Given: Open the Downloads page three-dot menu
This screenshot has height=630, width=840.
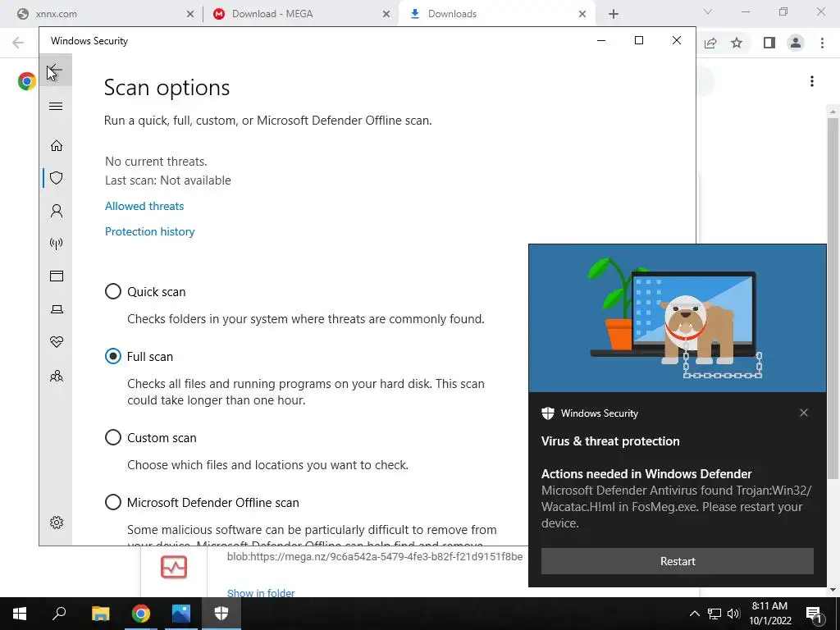Looking at the screenshot, I should point(812,81).
